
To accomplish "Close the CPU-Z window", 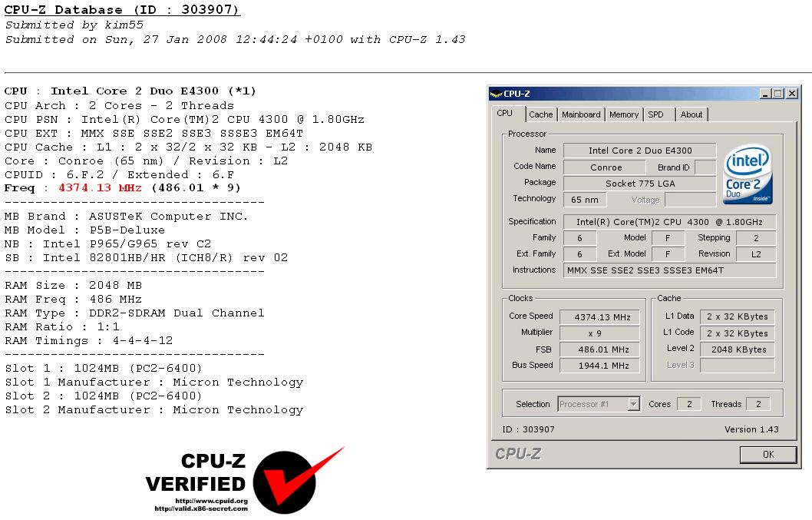I will [x=792, y=94].
